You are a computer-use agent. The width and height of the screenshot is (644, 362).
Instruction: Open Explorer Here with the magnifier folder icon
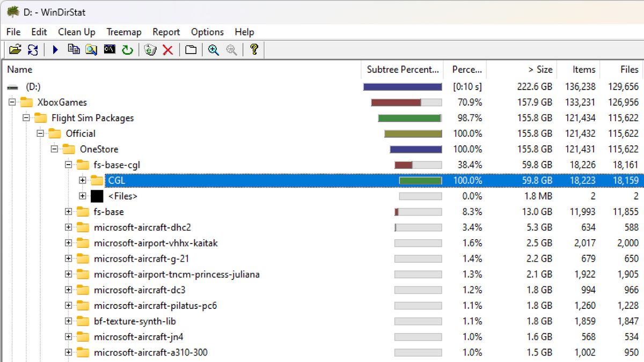(x=91, y=49)
